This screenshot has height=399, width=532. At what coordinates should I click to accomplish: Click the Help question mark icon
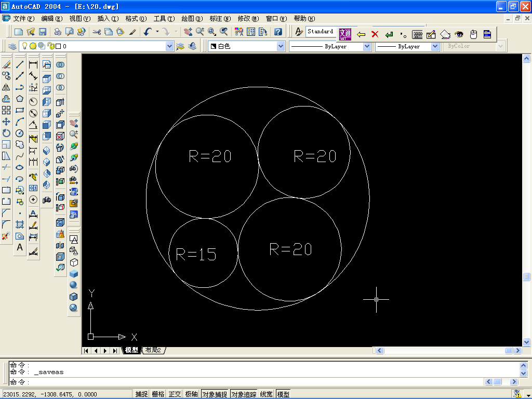278,32
